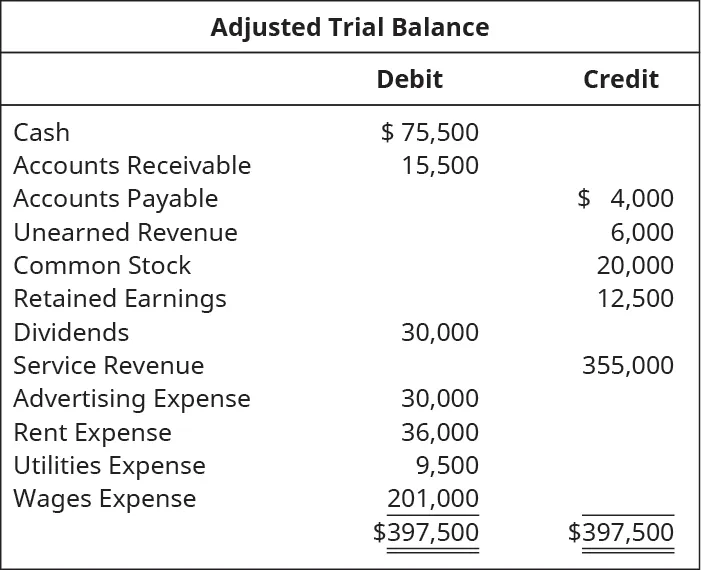Screen dimensions: 701x570
Task: Select the 355,000 Service Revenue credit
Action: pos(628,365)
